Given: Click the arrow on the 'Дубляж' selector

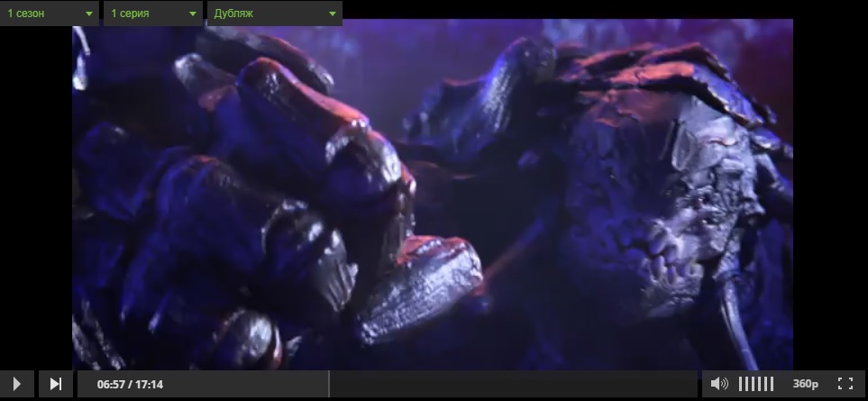Looking at the screenshot, I should [333, 14].
